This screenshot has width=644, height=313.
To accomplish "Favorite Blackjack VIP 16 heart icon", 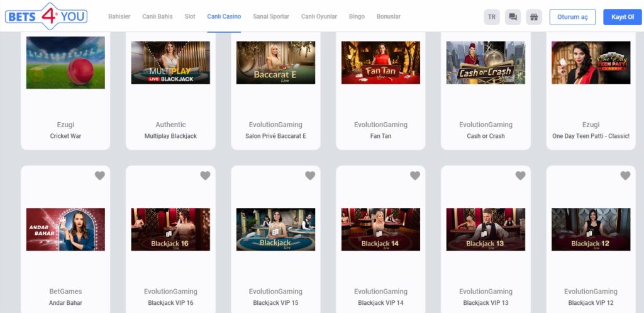I will pos(205,176).
